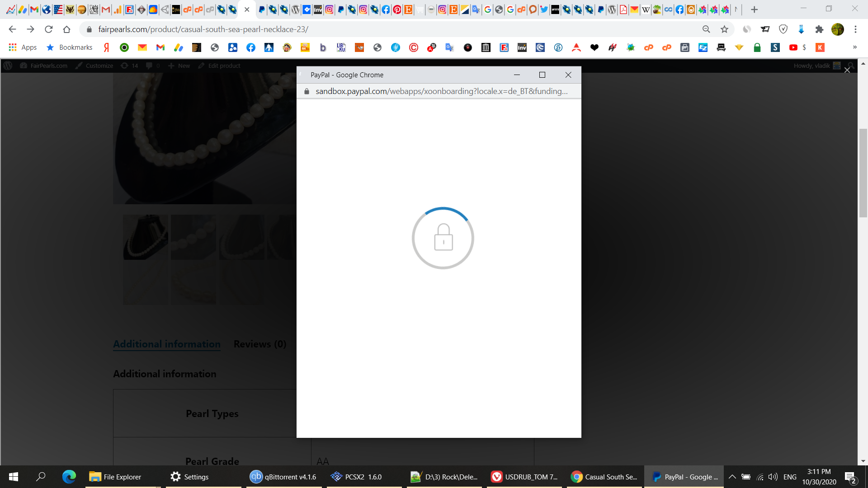Open Windows taskbar search
This screenshot has width=868, height=488.
(x=41, y=477)
